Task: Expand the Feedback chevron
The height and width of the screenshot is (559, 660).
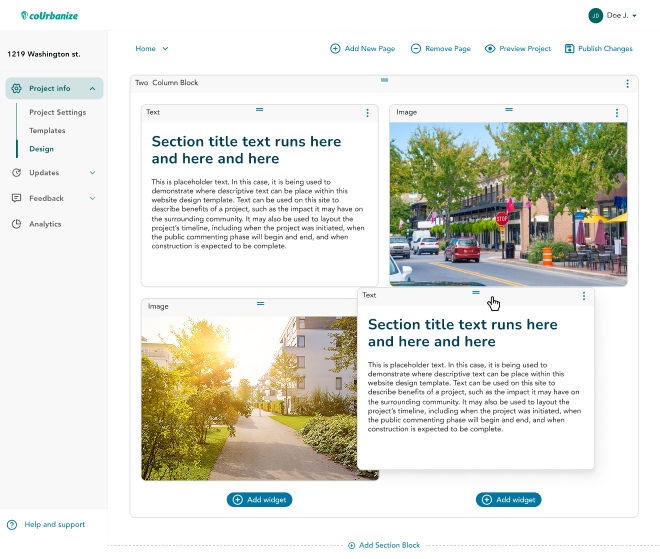Action: (x=93, y=198)
